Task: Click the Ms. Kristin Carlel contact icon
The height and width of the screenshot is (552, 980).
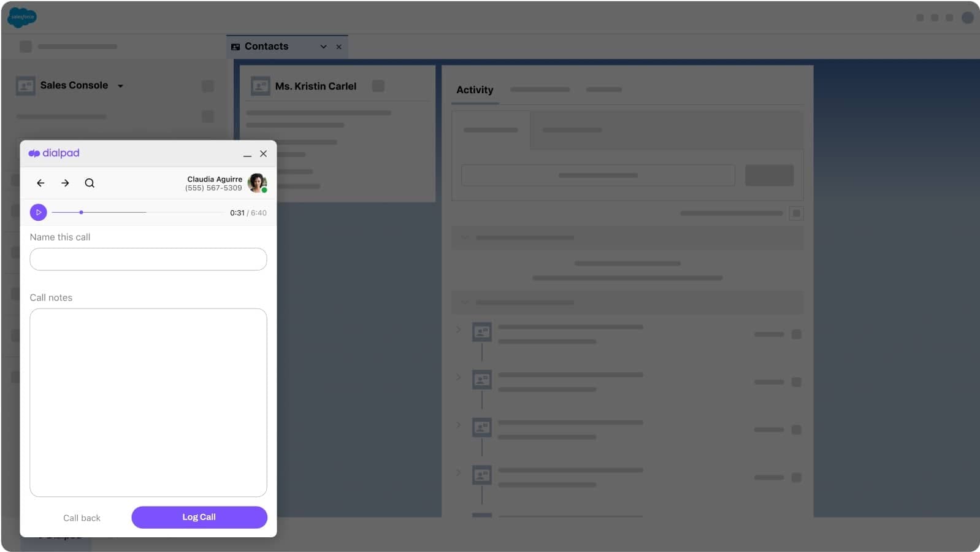Action: (260, 86)
